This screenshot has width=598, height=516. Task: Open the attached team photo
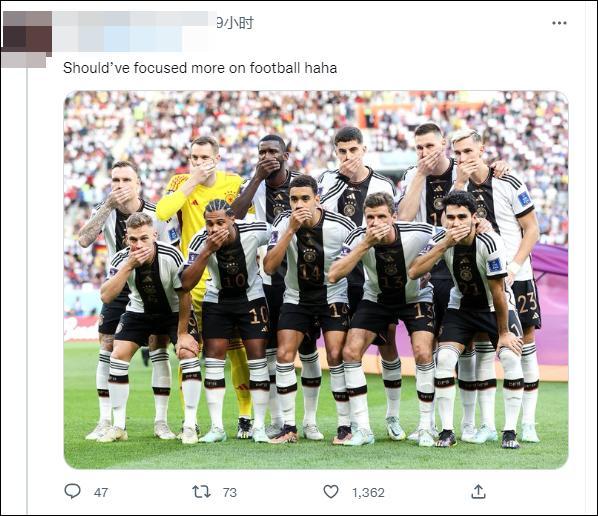316,280
